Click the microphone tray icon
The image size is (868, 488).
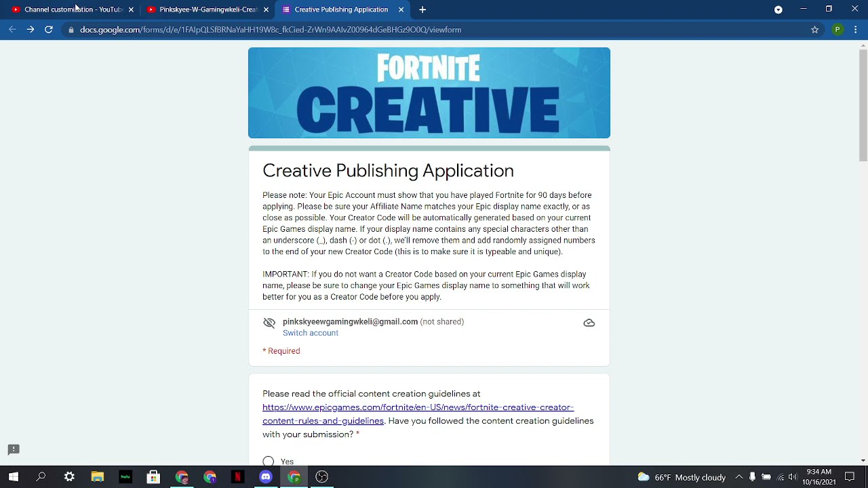(x=753, y=477)
